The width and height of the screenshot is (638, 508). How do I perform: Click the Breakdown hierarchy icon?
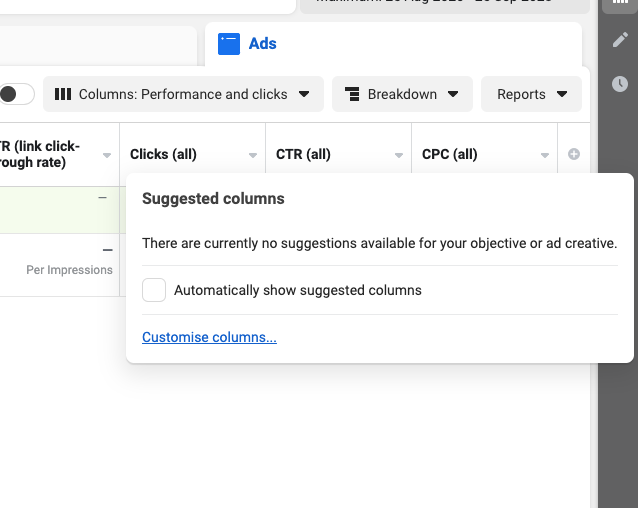[352, 94]
